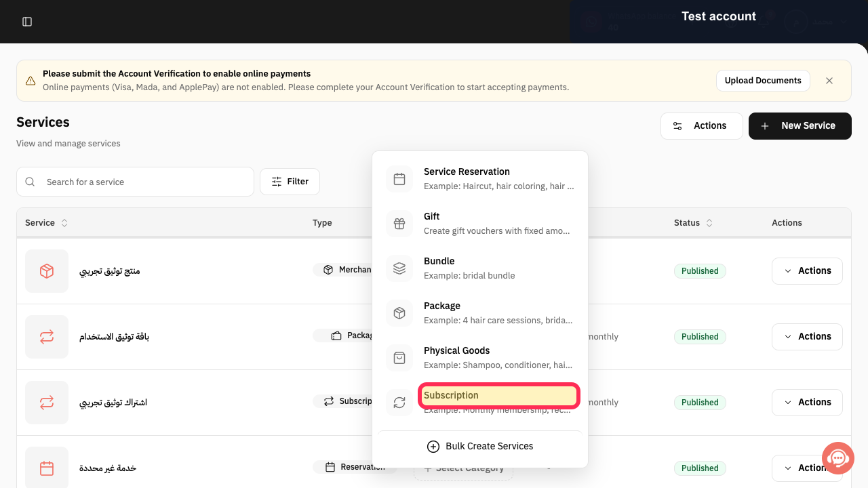Click the Bundle layers icon
Image resolution: width=868 pixels, height=488 pixels.
pyautogui.click(x=399, y=268)
